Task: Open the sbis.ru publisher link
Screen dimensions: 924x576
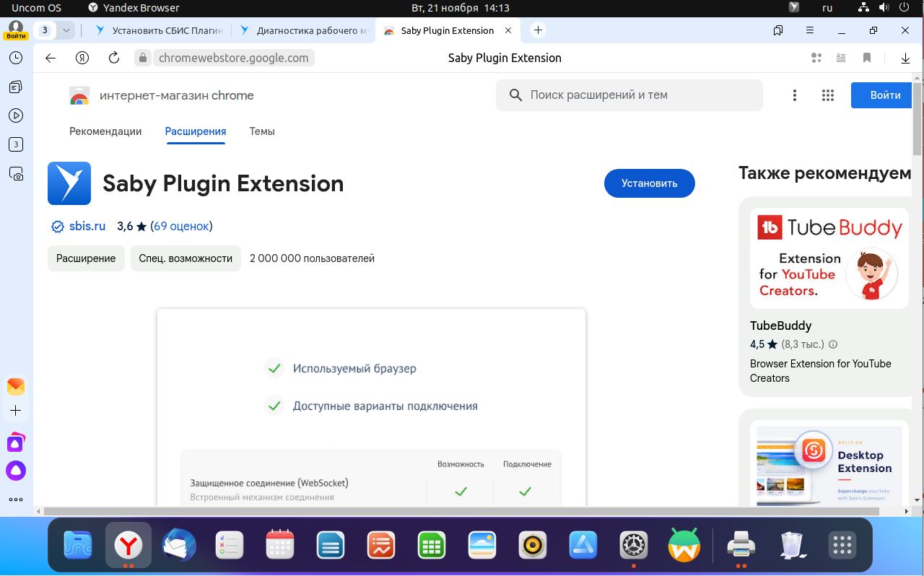Action: pyautogui.click(x=87, y=226)
